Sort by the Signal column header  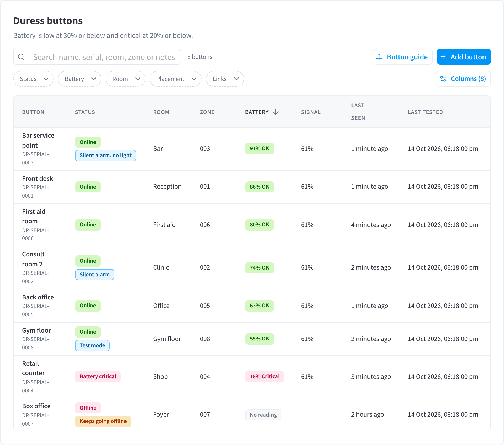click(x=311, y=112)
